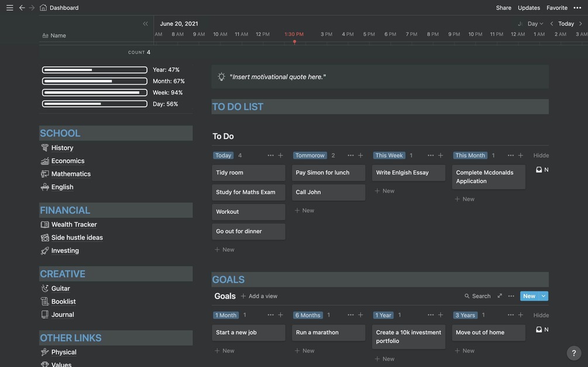Click the Year progress bar
This screenshot has height=367, width=588.
tap(94, 70)
